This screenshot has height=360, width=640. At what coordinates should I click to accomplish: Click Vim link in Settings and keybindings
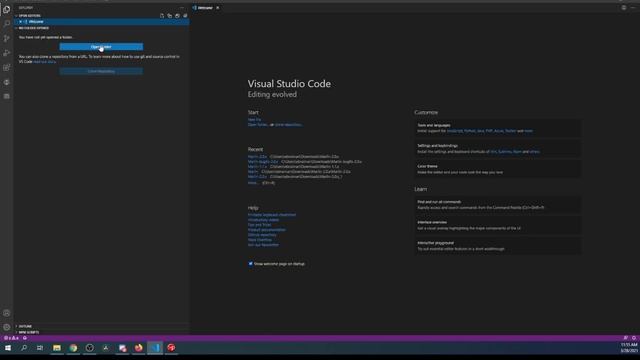click(x=493, y=152)
